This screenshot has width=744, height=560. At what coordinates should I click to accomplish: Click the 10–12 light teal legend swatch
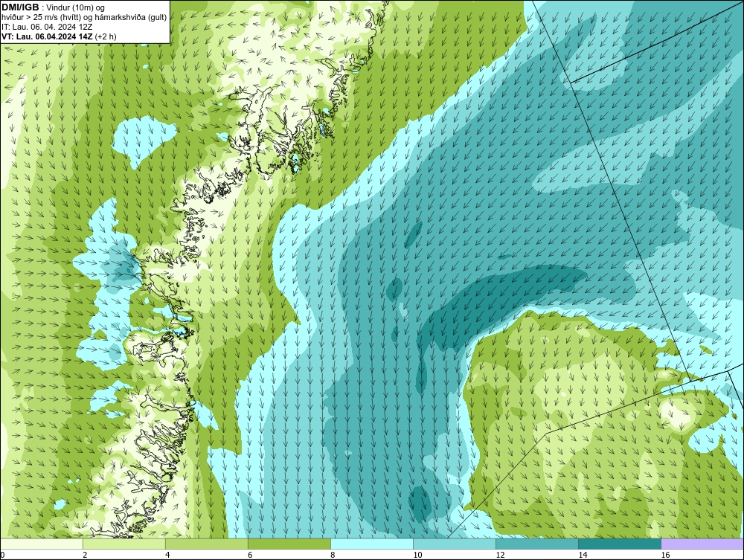[454, 544]
